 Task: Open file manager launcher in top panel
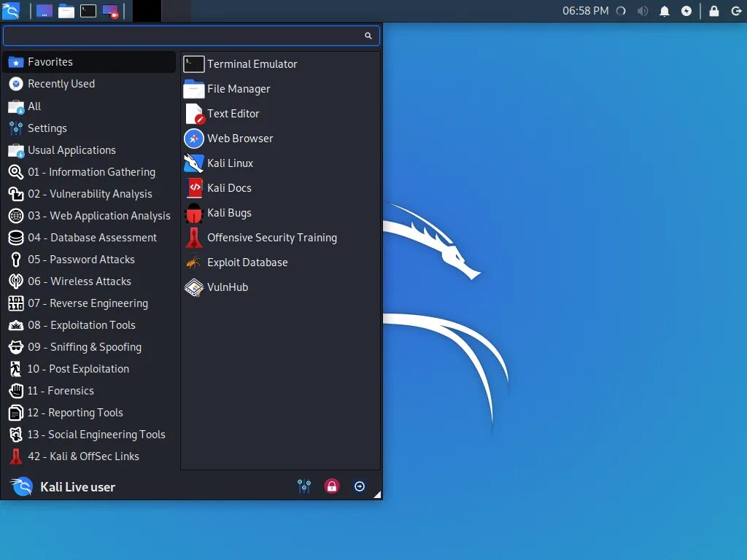66,11
